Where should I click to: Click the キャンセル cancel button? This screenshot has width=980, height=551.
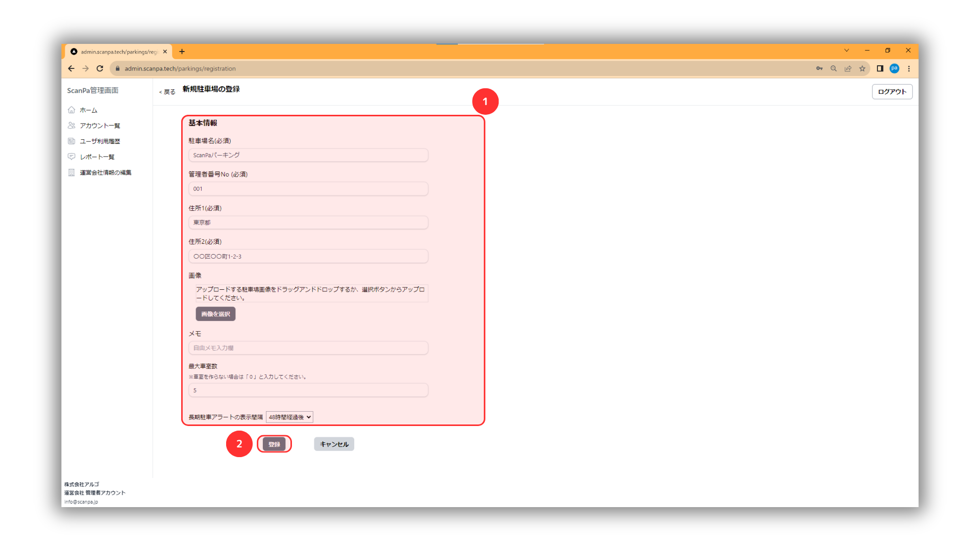coord(334,444)
